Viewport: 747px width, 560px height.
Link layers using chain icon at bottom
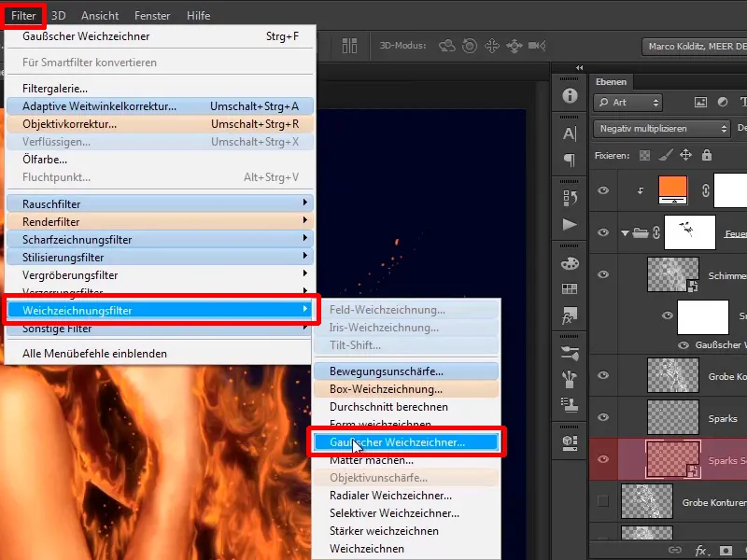click(674, 550)
